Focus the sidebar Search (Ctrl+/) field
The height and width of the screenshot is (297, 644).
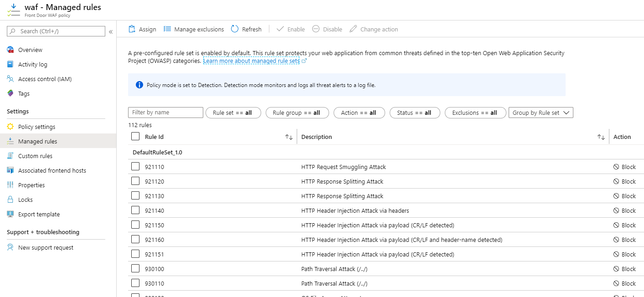[x=56, y=31]
